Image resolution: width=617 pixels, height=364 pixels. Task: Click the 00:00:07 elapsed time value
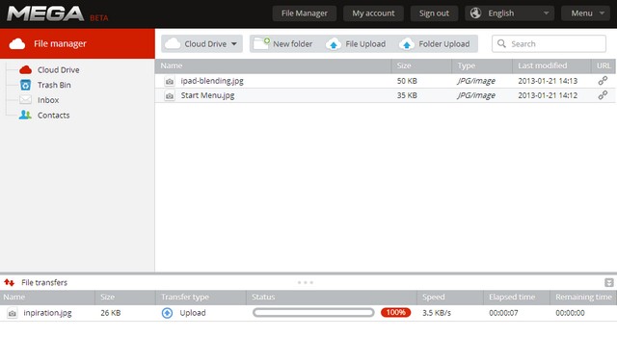pos(503,313)
